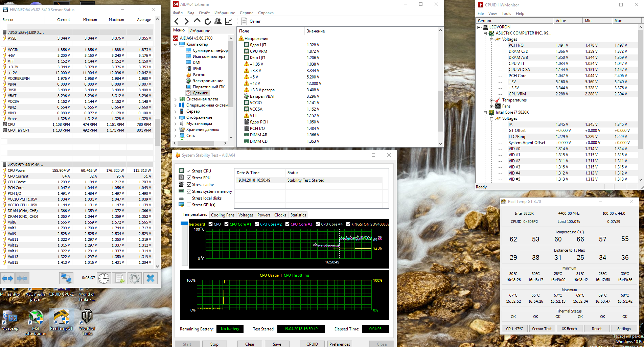
Task: Click the clock reset icon in HWiNFO
Action: click(x=104, y=278)
